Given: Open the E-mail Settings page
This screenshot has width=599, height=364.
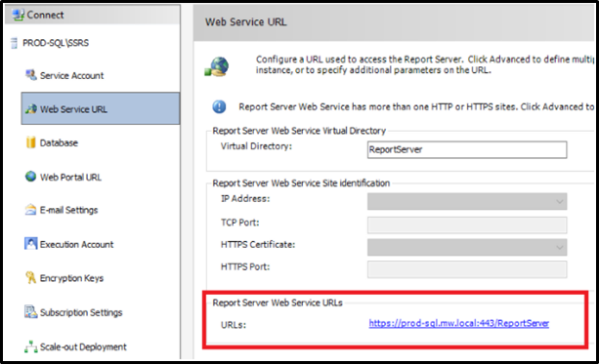Looking at the screenshot, I should pyautogui.click(x=68, y=210).
